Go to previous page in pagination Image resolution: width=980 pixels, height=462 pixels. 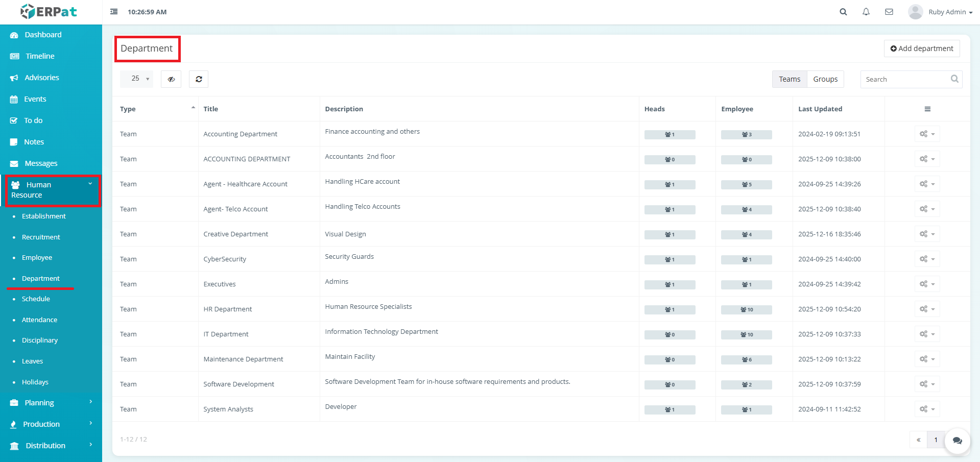pos(918,440)
